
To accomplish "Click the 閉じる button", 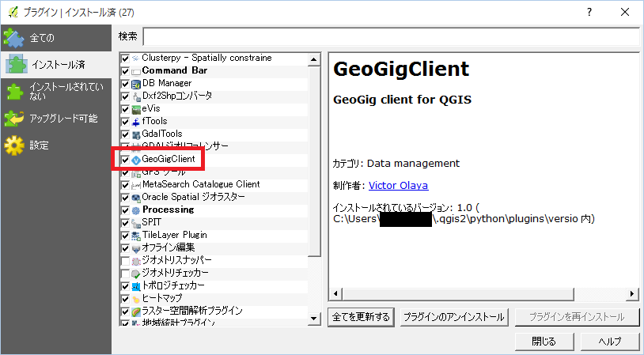I will click(x=544, y=342).
